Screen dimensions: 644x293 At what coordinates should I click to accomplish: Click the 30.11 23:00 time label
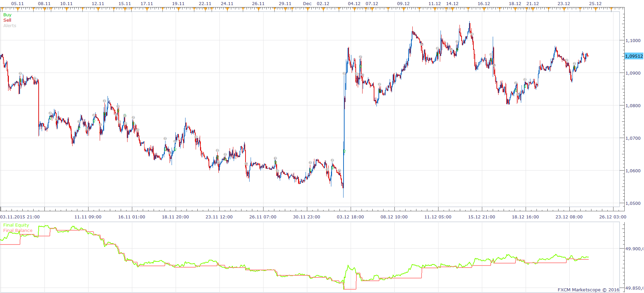pyautogui.click(x=307, y=217)
